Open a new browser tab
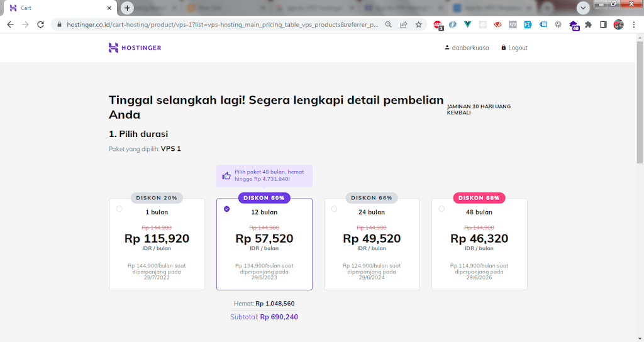The width and height of the screenshot is (644, 342). pyautogui.click(x=127, y=8)
